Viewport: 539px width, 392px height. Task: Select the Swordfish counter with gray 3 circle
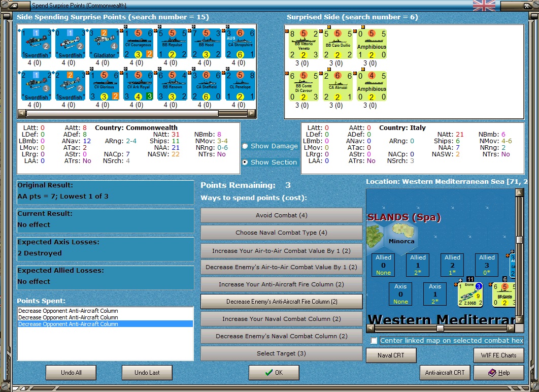pyautogui.click(x=37, y=86)
